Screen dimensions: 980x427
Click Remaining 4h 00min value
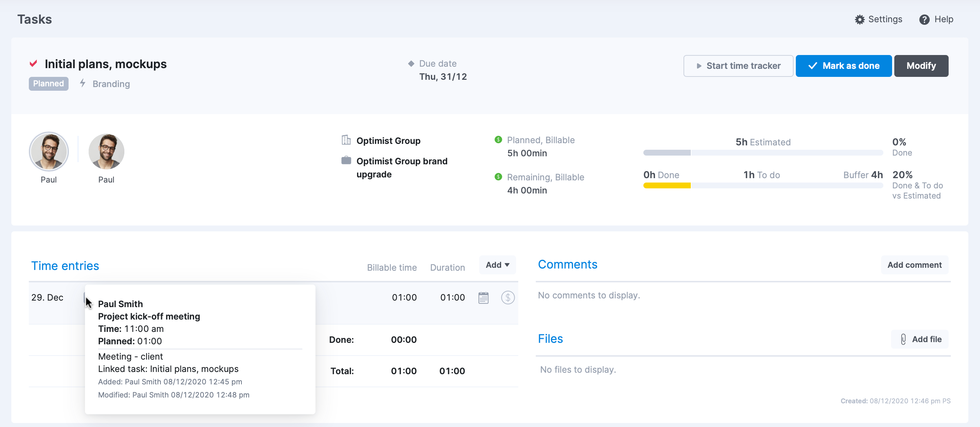pos(527,190)
